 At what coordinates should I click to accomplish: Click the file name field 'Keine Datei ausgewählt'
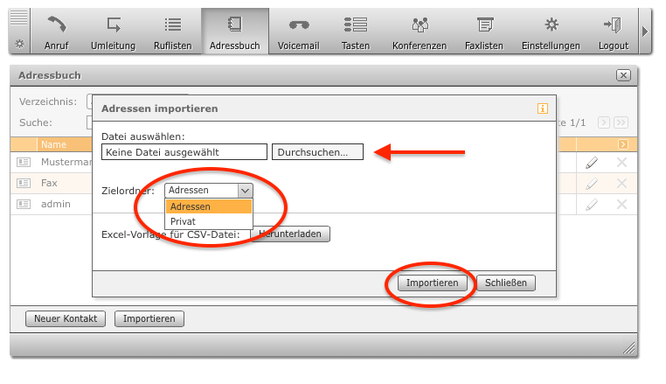(x=184, y=152)
